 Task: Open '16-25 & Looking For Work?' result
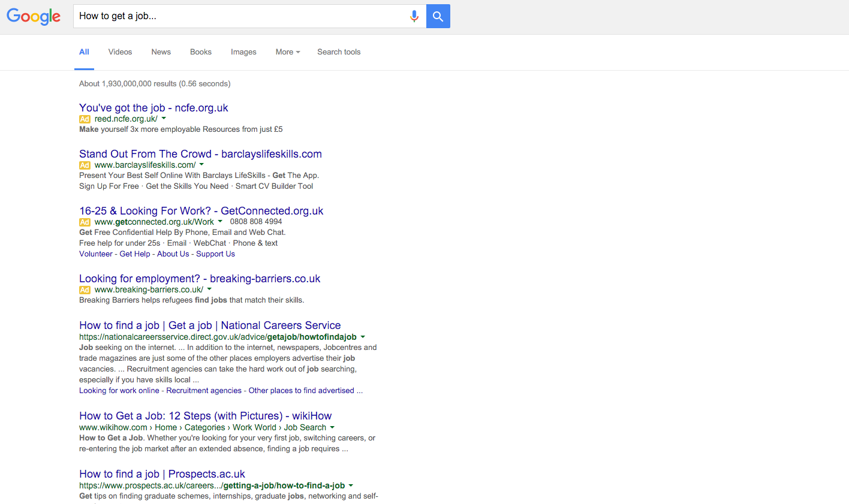click(201, 211)
